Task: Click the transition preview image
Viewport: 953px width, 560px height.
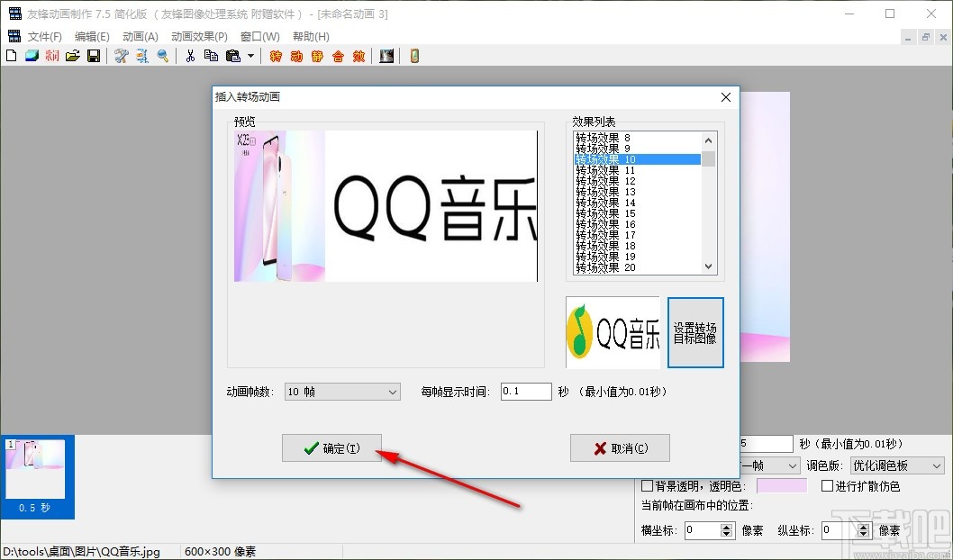Action: point(386,206)
